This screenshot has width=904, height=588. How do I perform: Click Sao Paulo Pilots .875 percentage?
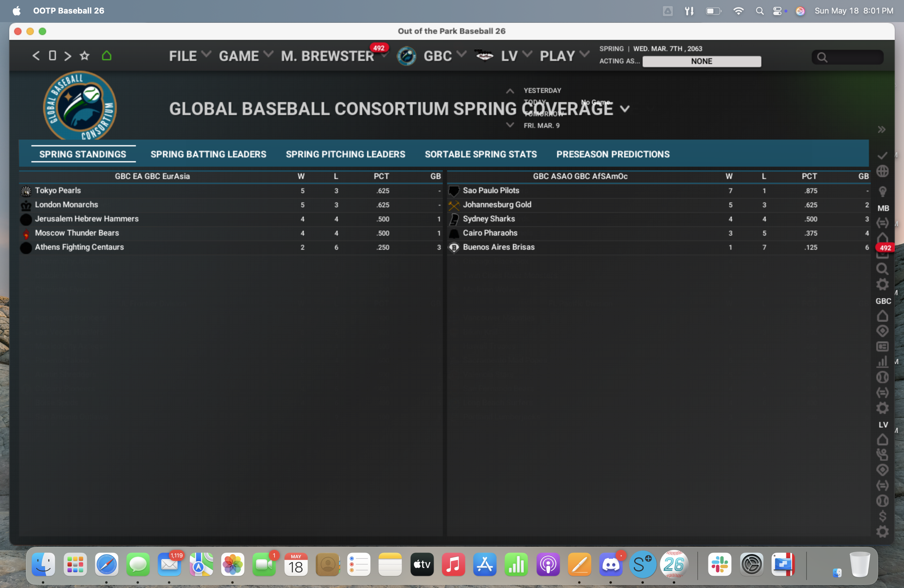811,191
